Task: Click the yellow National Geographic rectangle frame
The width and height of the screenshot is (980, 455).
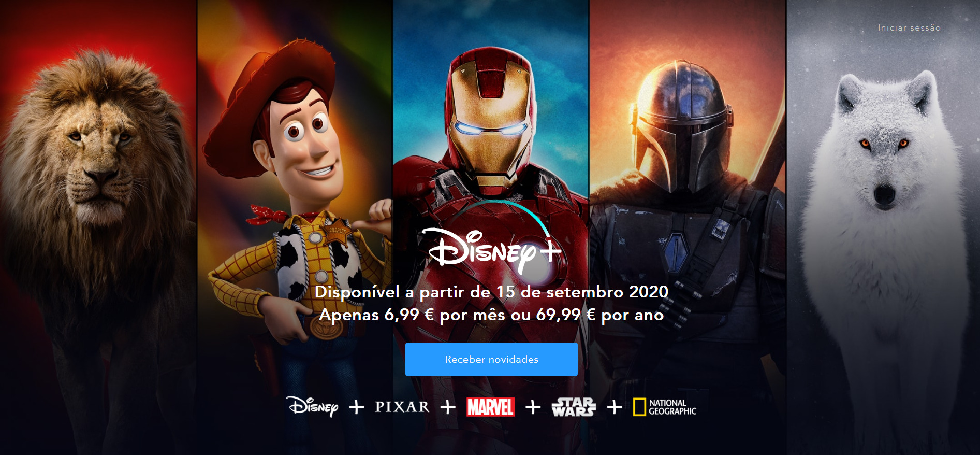Action: (639, 407)
